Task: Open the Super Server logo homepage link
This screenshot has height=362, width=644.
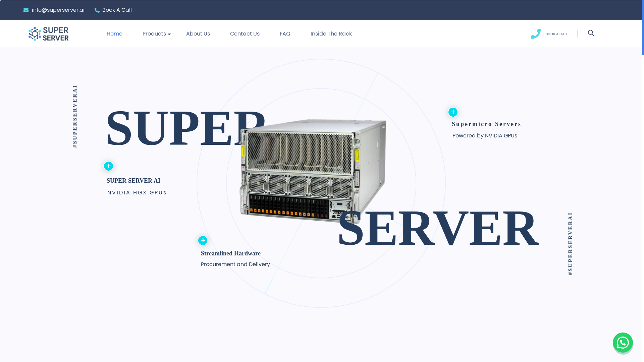Action: tap(49, 34)
